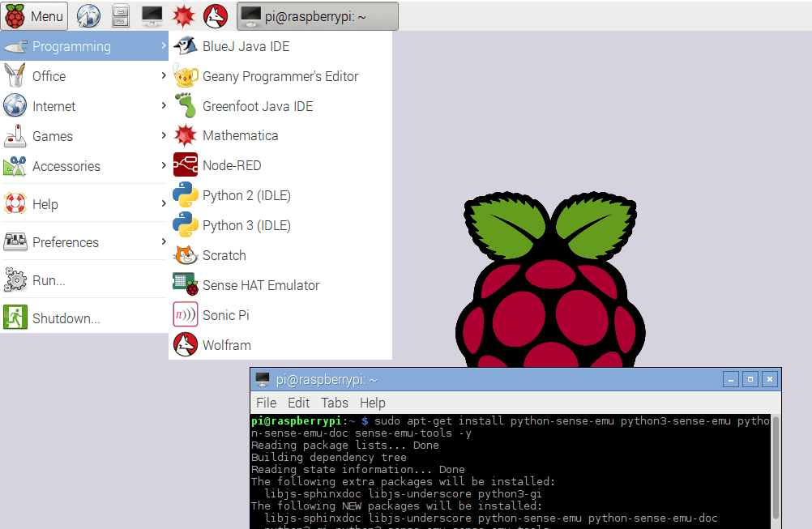The width and height of the screenshot is (812, 529).
Task: Open the terminal's Edit menu
Action: [x=298, y=403]
